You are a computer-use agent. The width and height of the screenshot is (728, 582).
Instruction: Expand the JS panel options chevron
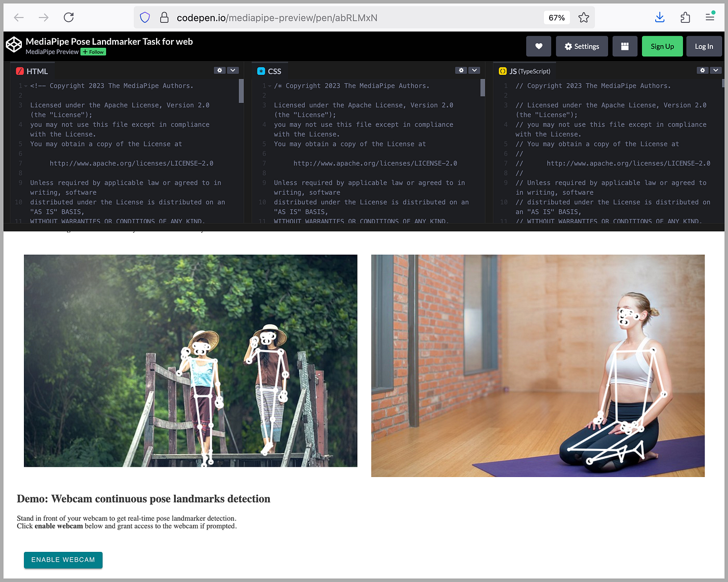(x=716, y=70)
